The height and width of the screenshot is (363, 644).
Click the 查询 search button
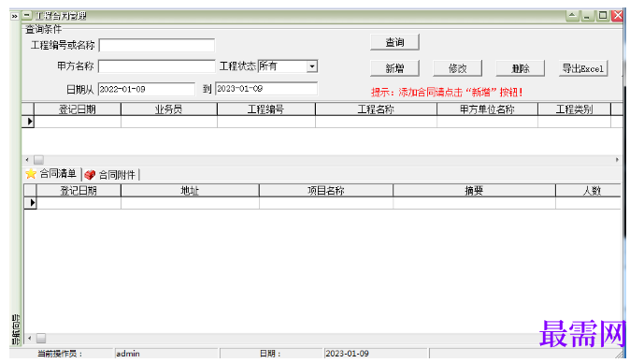pos(394,42)
